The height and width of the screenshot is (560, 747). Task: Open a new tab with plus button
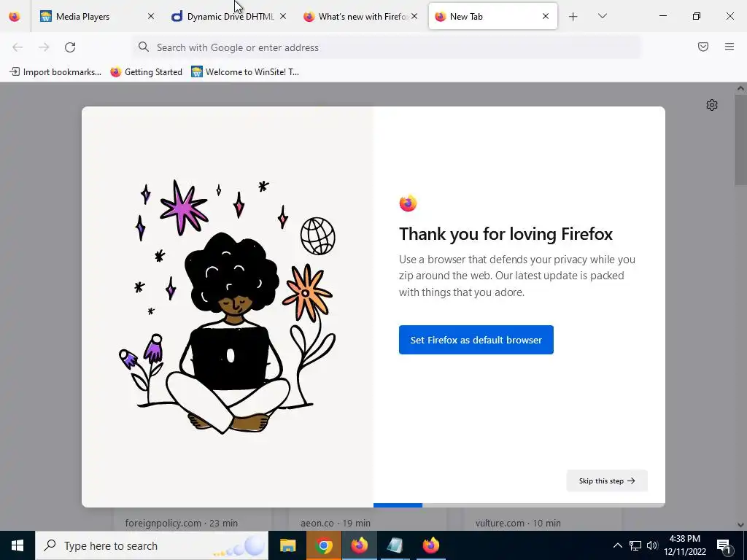click(573, 17)
